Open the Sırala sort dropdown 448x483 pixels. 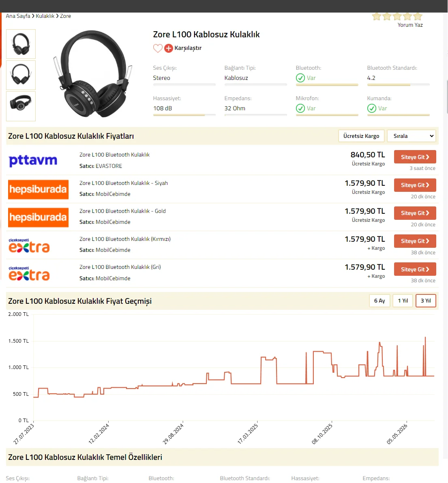pyautogui.click(x=412, y=136)
